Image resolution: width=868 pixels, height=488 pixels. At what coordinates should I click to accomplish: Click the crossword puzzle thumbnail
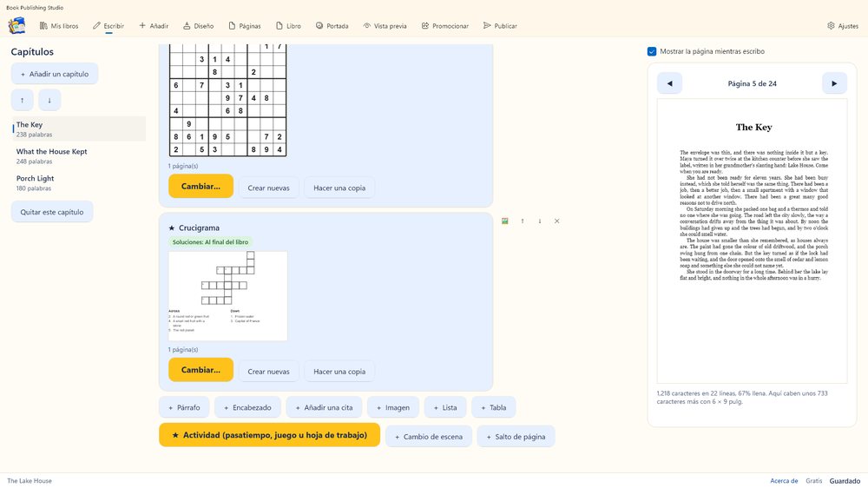pos(227,296)
